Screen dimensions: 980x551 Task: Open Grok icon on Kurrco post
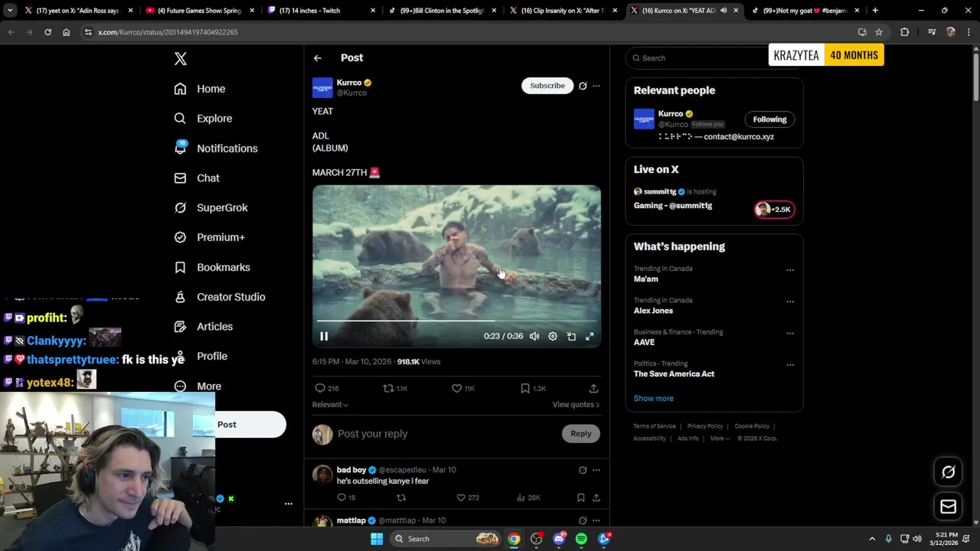click(x=583, y=86)
